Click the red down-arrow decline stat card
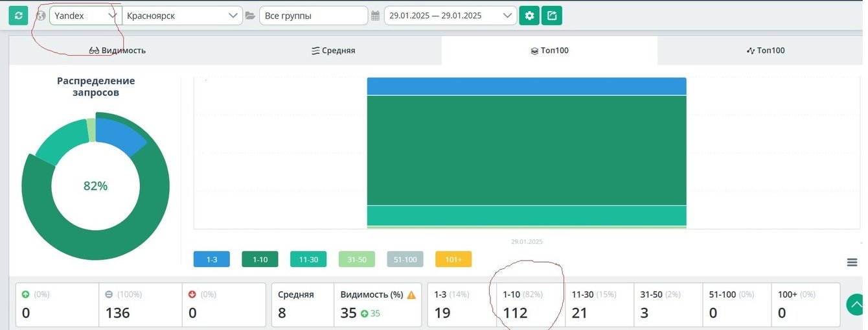The image size is (868, 330). pyautogui.click(x=224, y=305)
